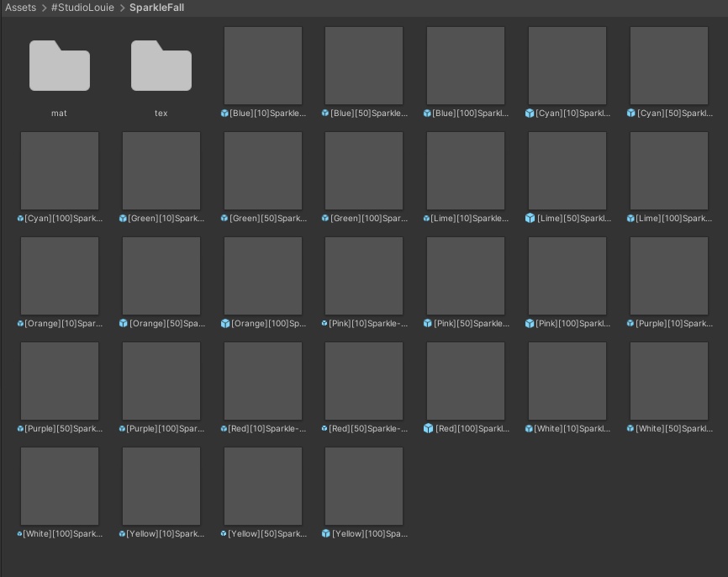Go to Assets in breadcrumb path
The width and height of the screenshot is (728, 577).
point(20,8)
